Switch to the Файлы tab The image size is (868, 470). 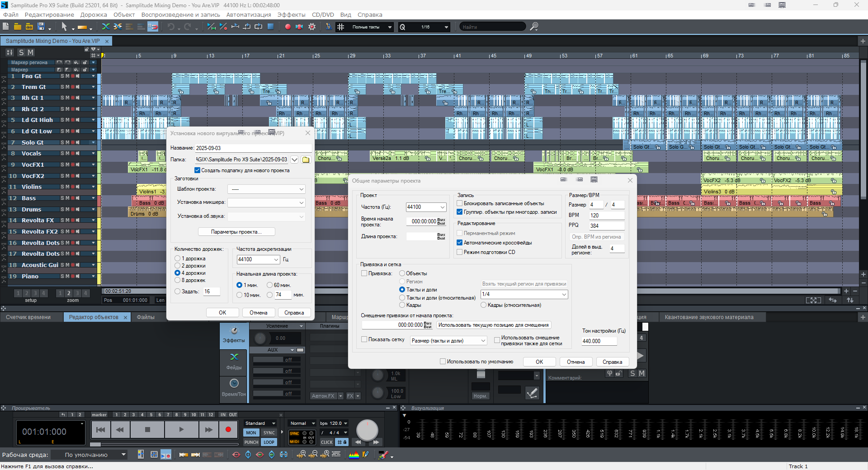(x=146, y=317)
